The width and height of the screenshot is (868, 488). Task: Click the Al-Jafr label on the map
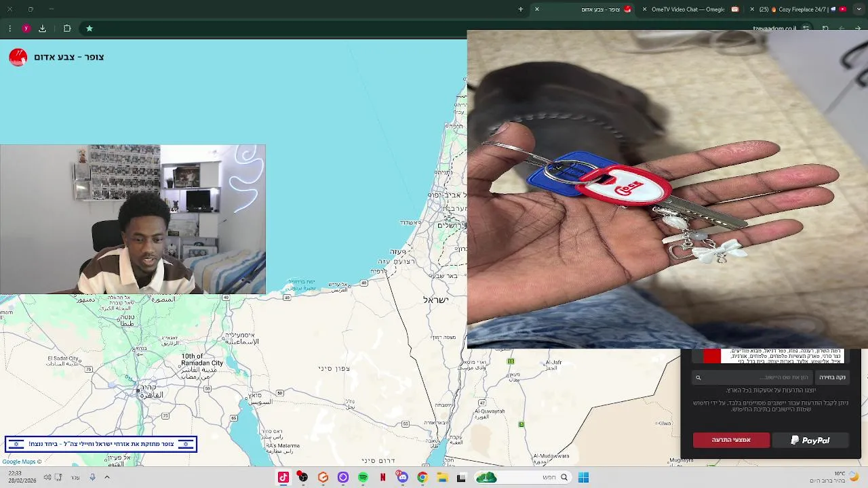click(x=553, y=363)
